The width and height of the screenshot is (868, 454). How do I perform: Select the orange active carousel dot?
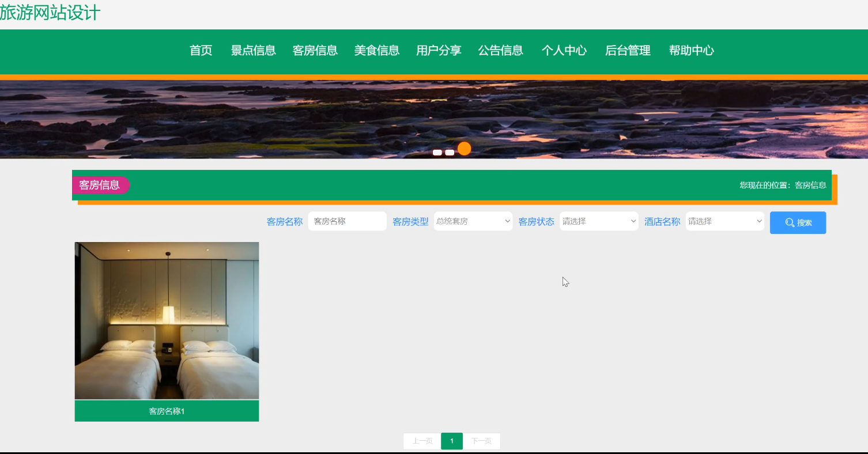click(465, 149)
